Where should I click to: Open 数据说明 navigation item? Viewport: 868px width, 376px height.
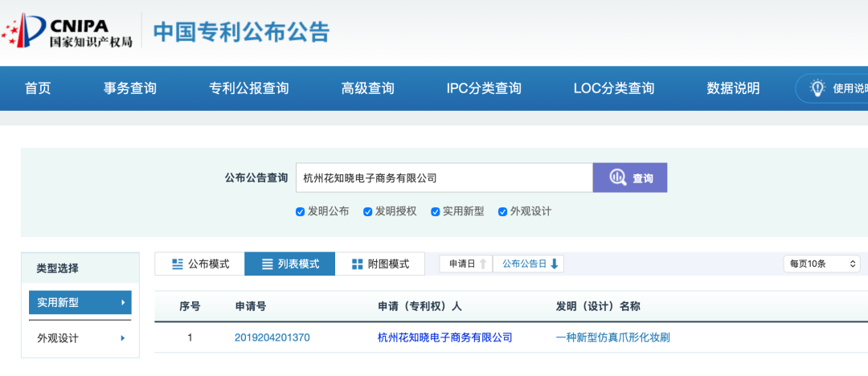[x=733, y=88]
